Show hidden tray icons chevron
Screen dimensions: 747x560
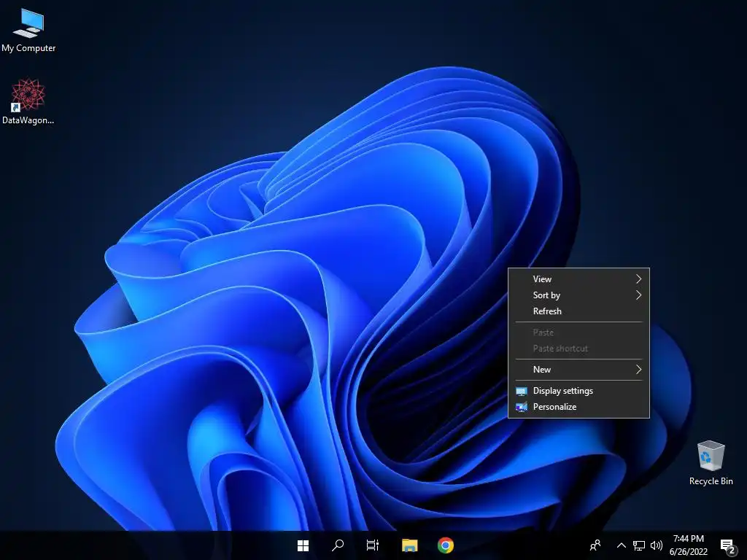pyautogui.click(x=622, y=545)
